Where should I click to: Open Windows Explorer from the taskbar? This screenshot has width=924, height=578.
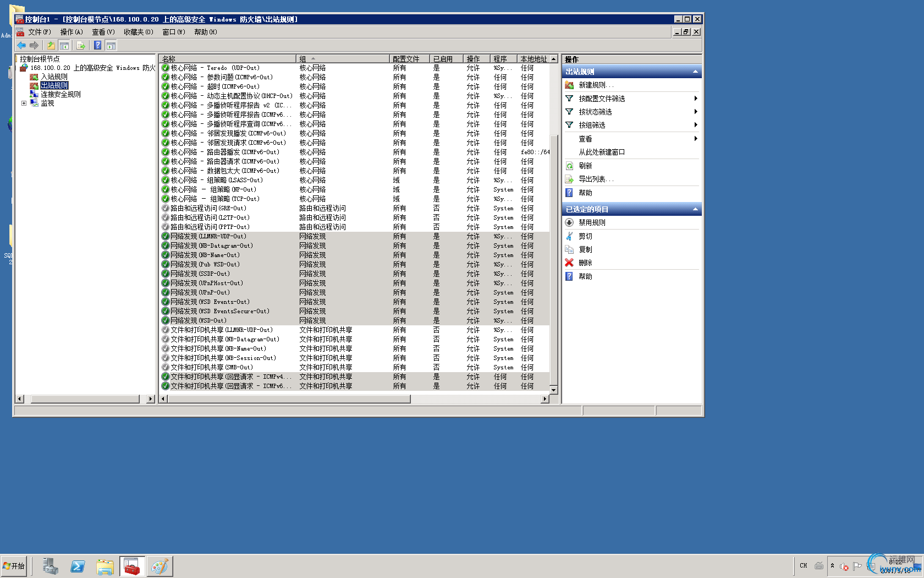(105, 566)
